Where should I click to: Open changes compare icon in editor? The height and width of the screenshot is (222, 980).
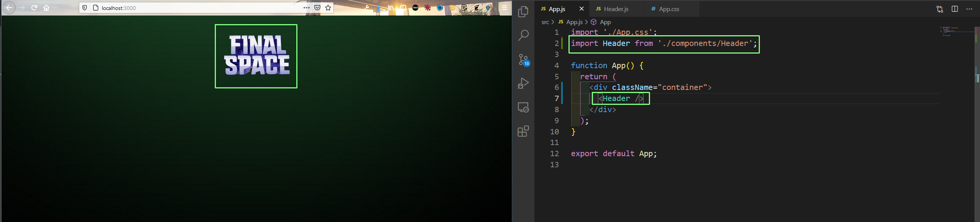point(940,9)
